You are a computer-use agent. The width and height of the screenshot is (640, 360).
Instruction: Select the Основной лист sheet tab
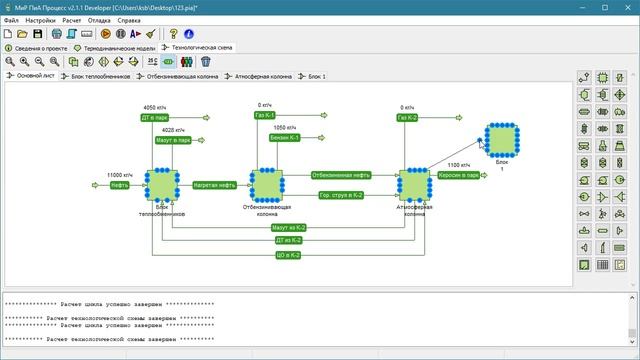(31, 76)
